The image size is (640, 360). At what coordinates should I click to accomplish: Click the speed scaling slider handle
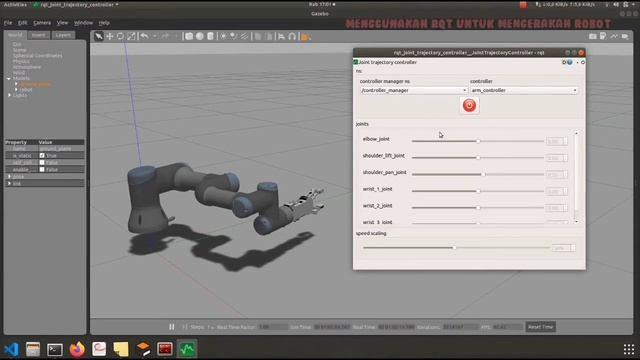click(454, 248)
